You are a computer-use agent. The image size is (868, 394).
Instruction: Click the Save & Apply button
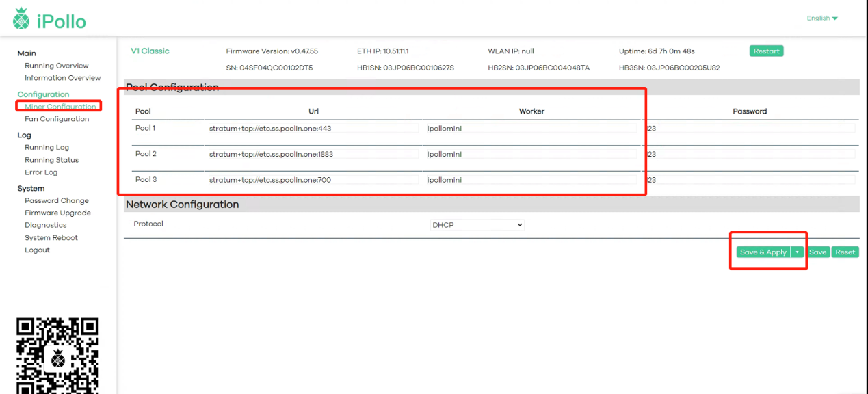coord(763,252)
